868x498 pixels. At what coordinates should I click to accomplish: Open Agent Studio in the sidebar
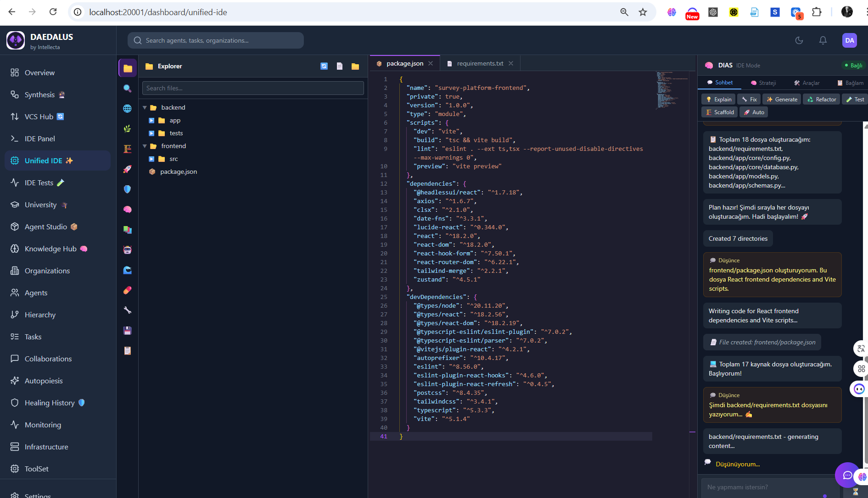coord(58,227)
